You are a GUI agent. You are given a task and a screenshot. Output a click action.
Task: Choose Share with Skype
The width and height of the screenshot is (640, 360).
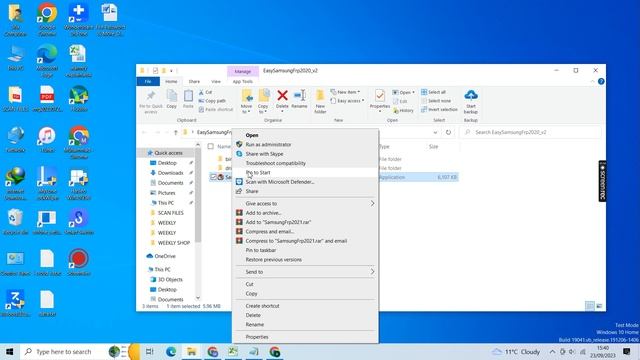click(304, 154)
